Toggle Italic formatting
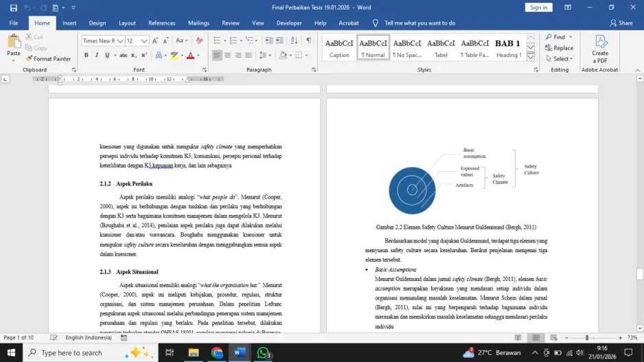The height and width of the screenshot is (362, 644). (97, 55)
